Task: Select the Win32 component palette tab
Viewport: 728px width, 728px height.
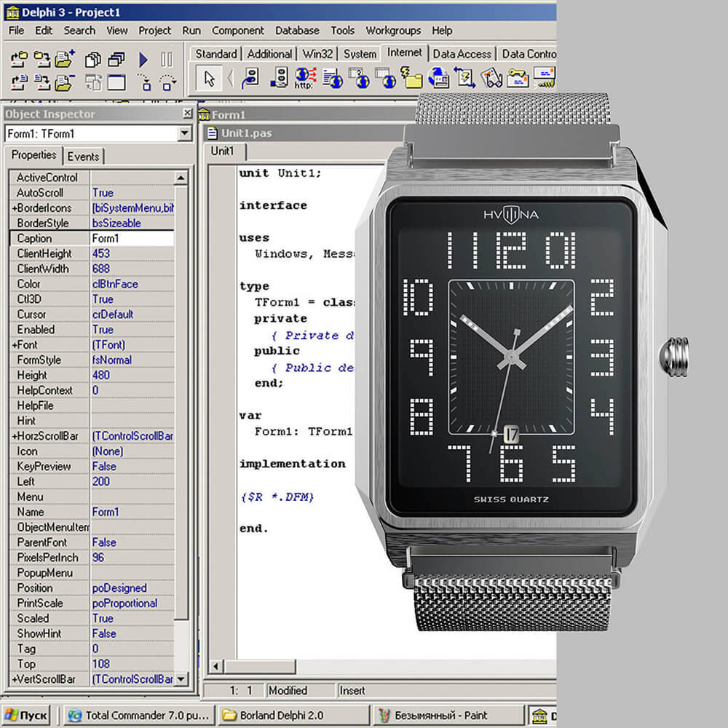Action: click(x=317, y=55)
